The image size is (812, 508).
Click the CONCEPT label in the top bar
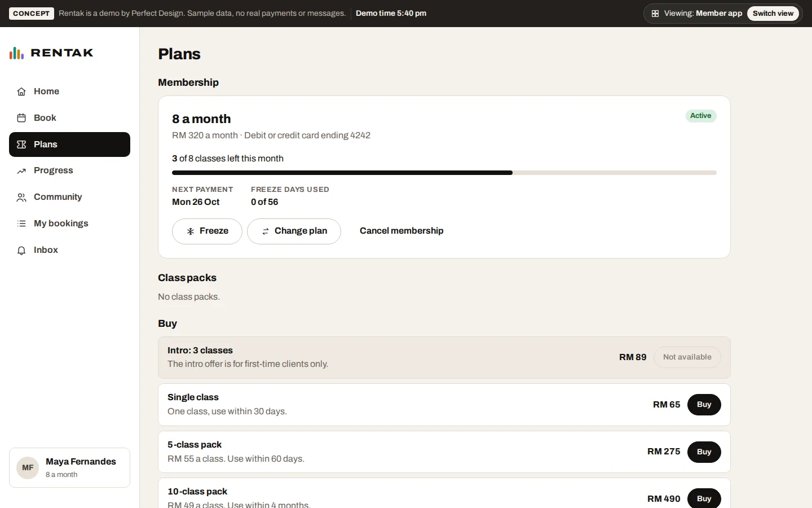32,14
